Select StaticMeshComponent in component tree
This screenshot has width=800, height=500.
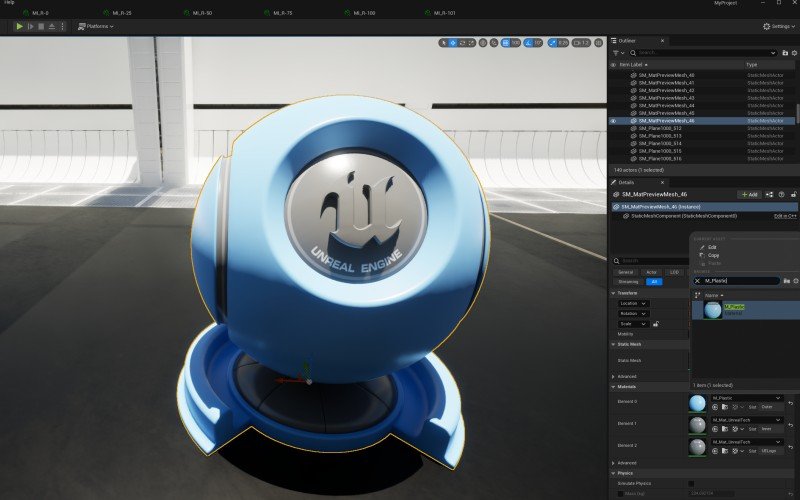[x=684, y=216]
